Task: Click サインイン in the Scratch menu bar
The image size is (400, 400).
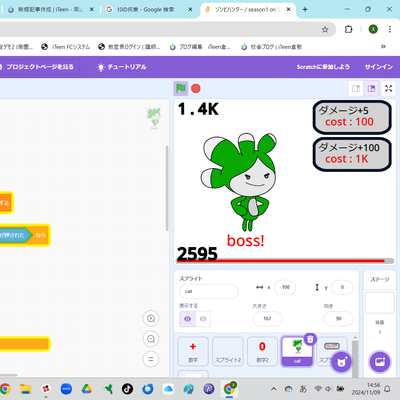Action: pyautogui.click(x=379, y=67)
